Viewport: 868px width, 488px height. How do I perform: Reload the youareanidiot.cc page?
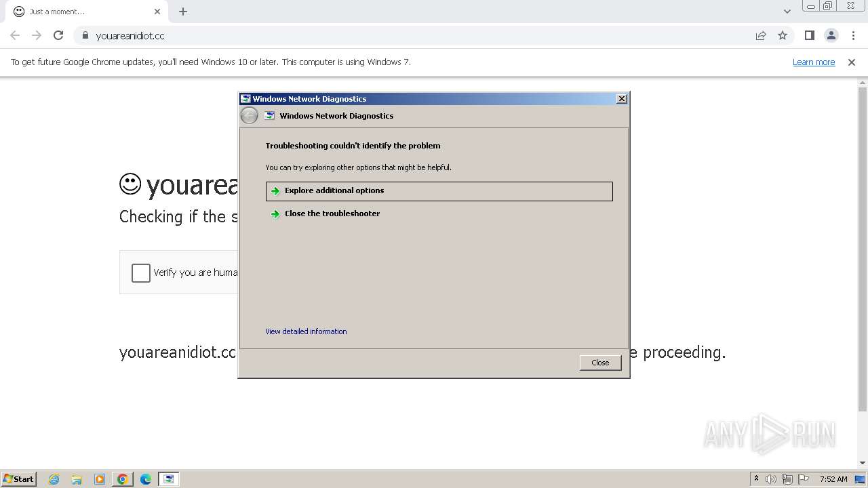[58, 35]
